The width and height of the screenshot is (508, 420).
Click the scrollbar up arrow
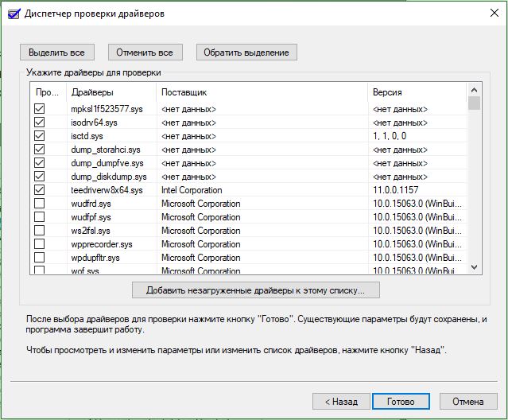pyautogui.click(x=474, y=90)
